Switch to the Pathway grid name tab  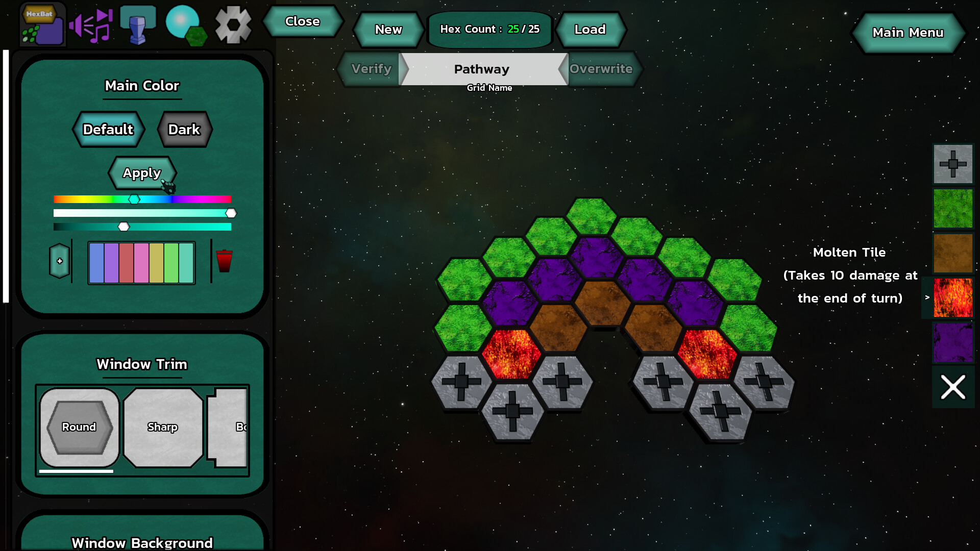[x=482, y=68]
